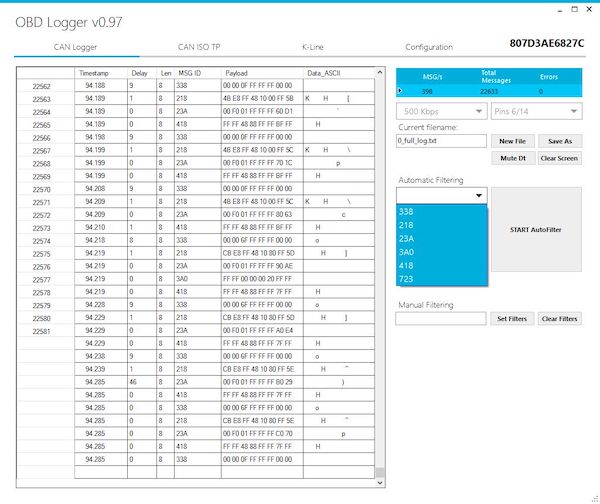Click the Errors stats header

point(549,77)
